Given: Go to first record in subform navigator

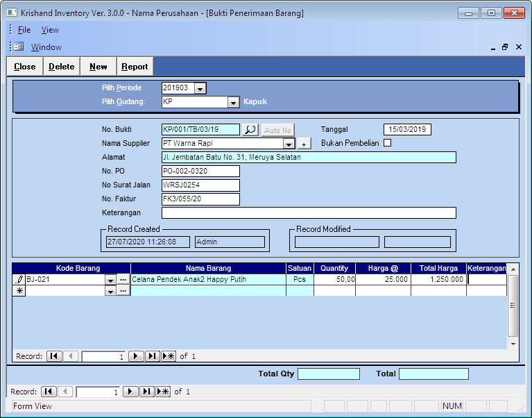Looking at the screenshot, I should (x=53, y=356).
